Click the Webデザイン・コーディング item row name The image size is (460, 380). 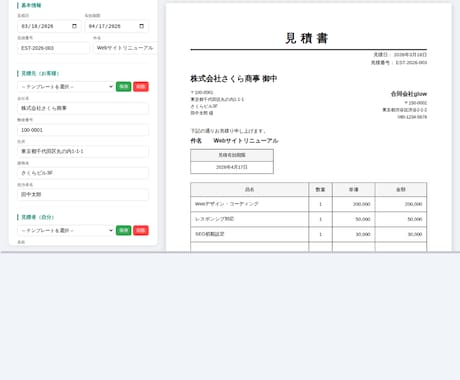[x=227, y=204]
